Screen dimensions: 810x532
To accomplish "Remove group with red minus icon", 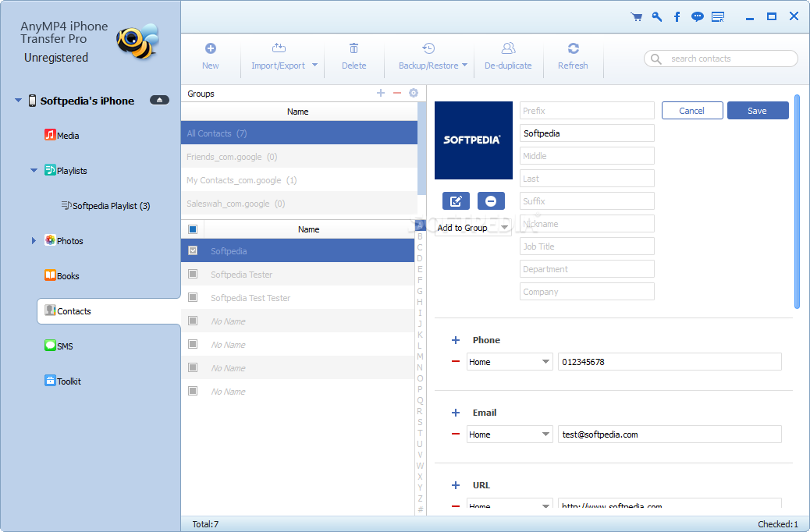I will pos(396,93).
